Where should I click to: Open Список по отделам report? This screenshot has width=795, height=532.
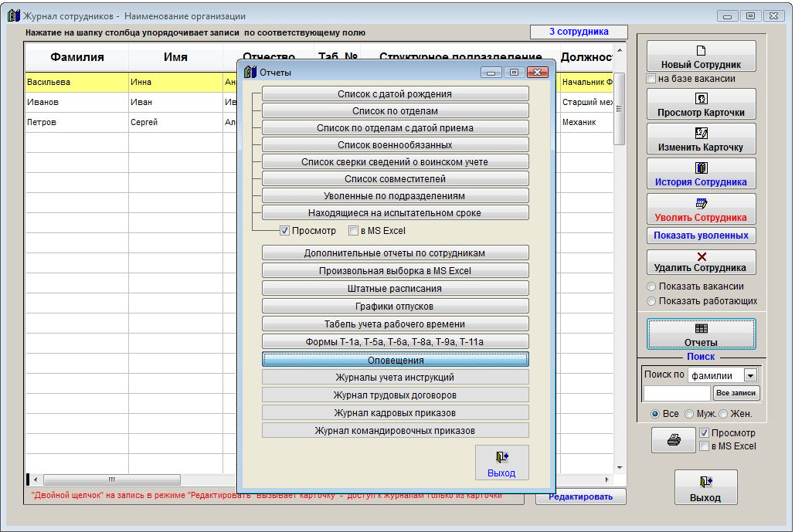pos(395,111)
